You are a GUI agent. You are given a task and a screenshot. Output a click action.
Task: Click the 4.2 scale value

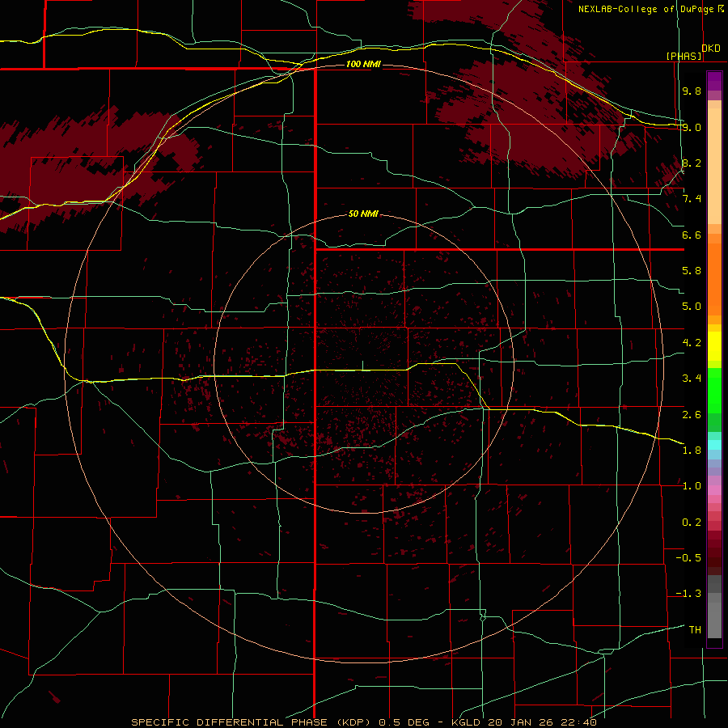pyautogui.click(x=692, y=343)
